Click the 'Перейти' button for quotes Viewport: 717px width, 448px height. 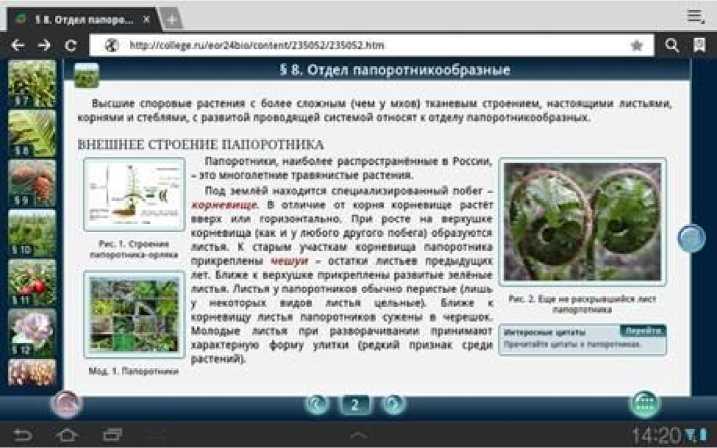coord(643,331)
